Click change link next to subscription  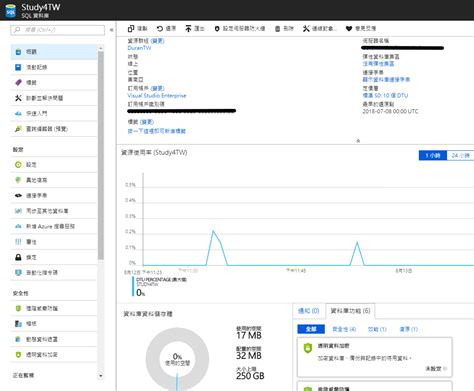point(157,88)
